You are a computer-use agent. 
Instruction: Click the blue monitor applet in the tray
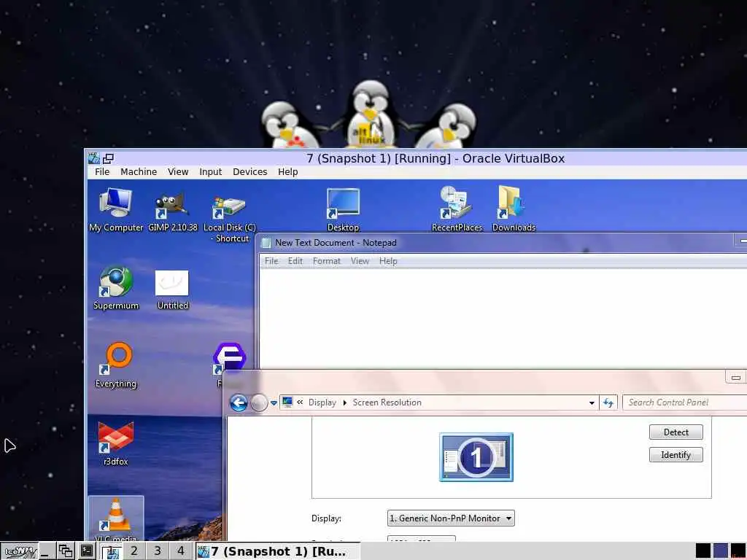[720, 551]
